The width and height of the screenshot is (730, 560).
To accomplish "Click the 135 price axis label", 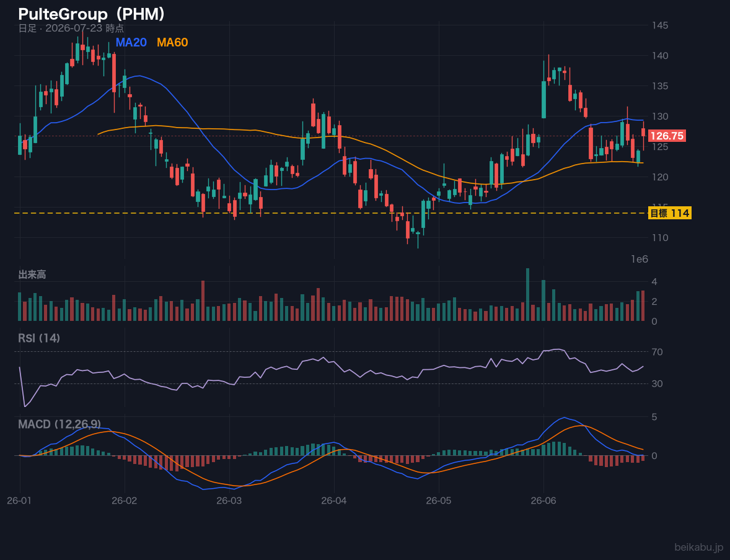I will point(660,85).
